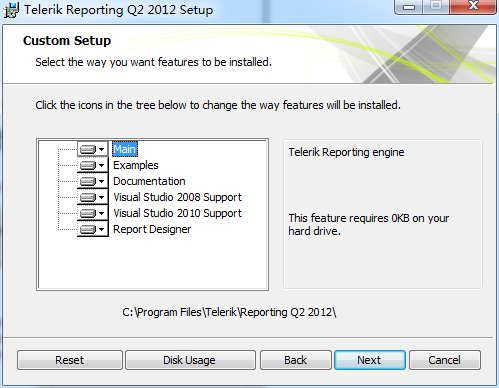Viewport: 499px width, 388px height.
Task: Select the Main feature in the tree
Action: [x=125, y=149]
